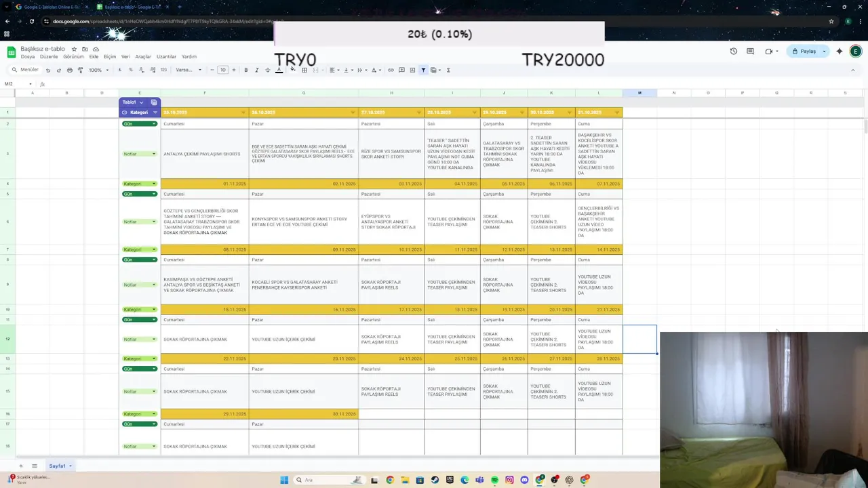The image size is (868, 488).
Task: Open the all sheets list button
Action: 35,466
